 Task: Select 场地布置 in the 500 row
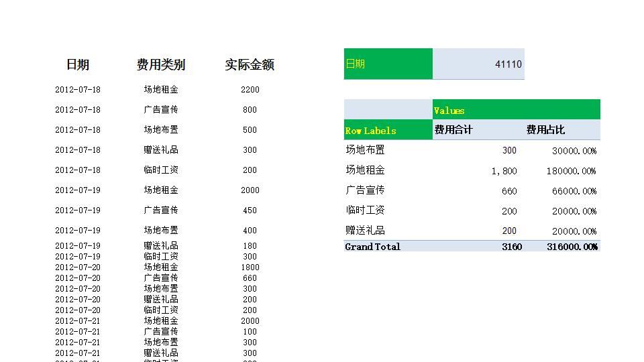tap(161, 129)
